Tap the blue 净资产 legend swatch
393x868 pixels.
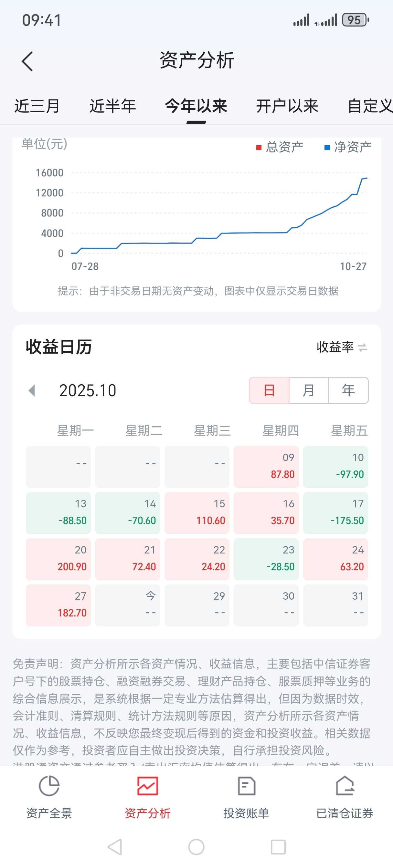[x=327, y=148]
